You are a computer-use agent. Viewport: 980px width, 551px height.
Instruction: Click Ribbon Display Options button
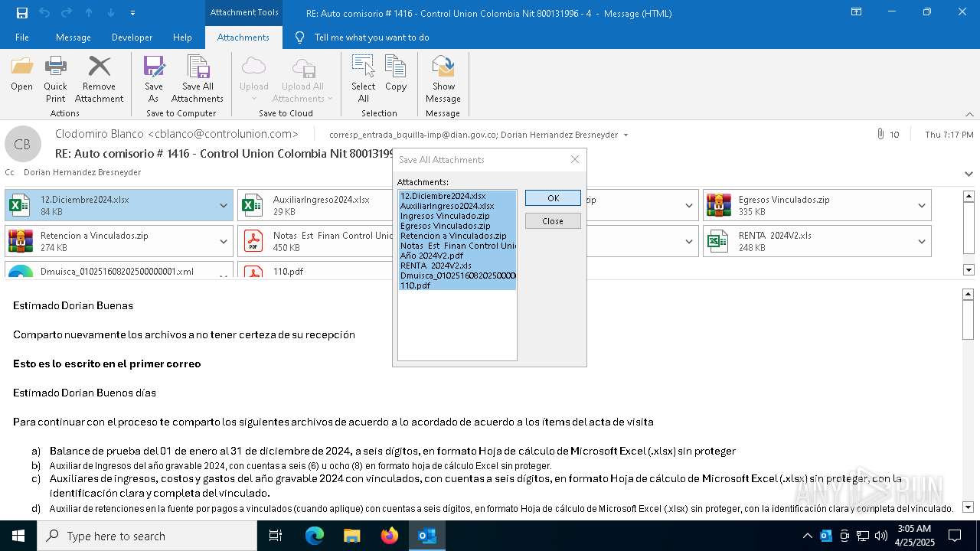(857, 12)
